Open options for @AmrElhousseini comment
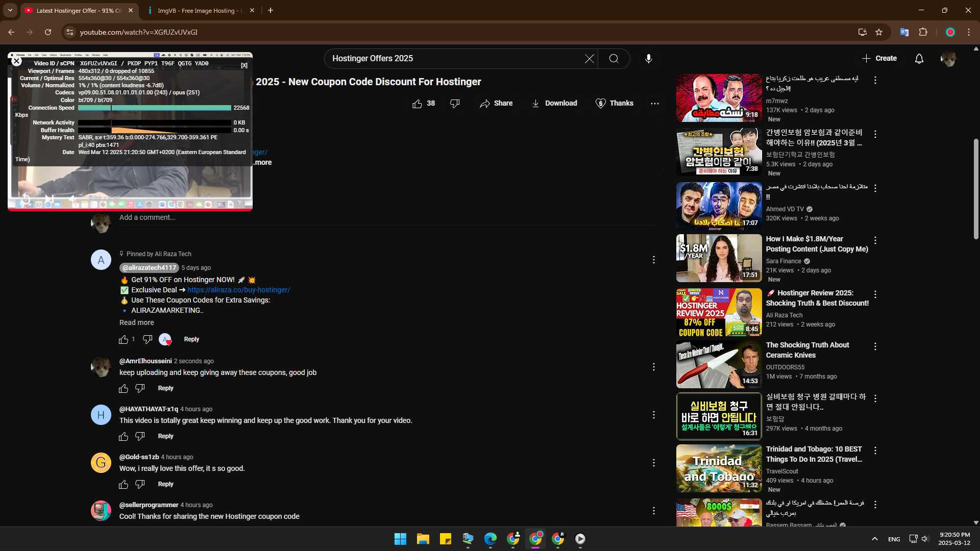The height and width of the screenshot is (551, 980). pos(653,367)
